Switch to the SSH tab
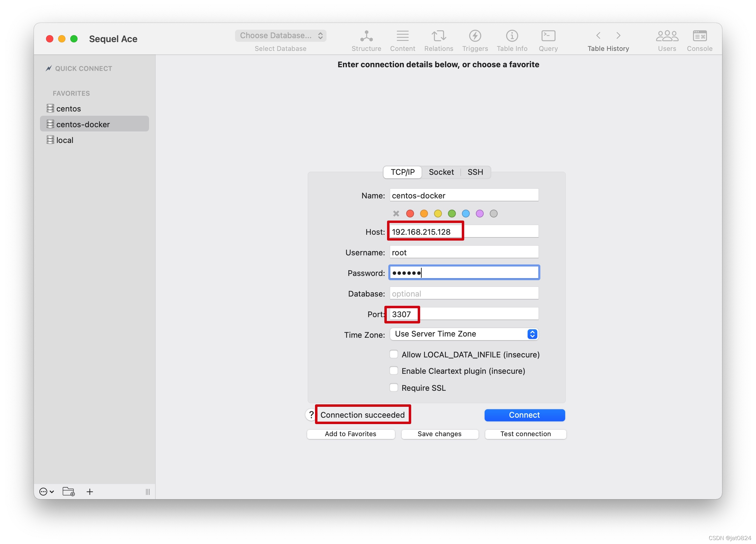 [475, 172]
